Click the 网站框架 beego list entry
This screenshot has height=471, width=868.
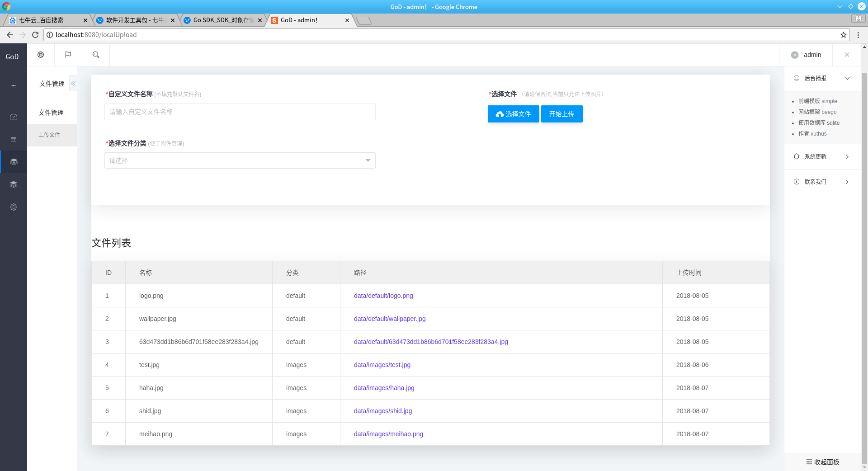pos(817,112)
